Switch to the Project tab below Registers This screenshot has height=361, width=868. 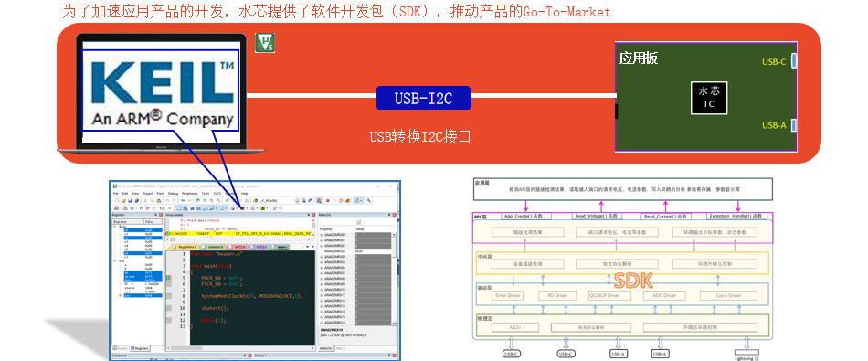click(x=120, y=348)
